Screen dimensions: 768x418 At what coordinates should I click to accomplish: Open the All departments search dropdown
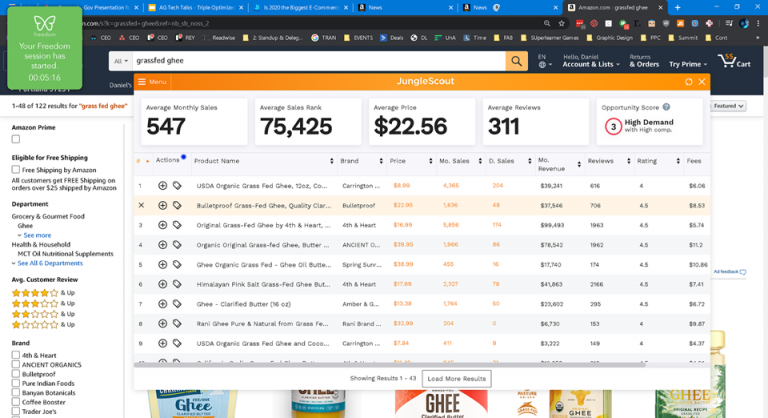(x=120, y=61)
